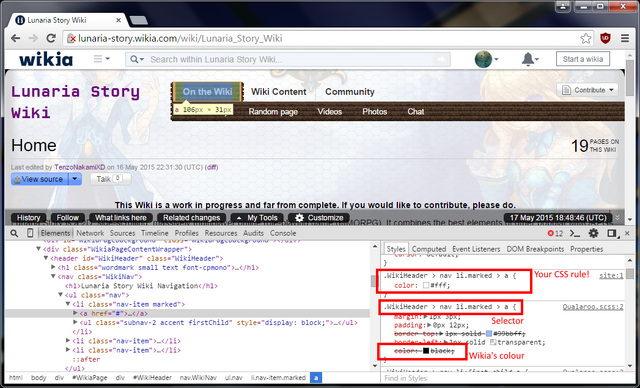Close the Lunaria Story Wiki tab
Image resolution: width=640 pixels, height=388 pixels.
pyautogui.click(x=119, y=20)
